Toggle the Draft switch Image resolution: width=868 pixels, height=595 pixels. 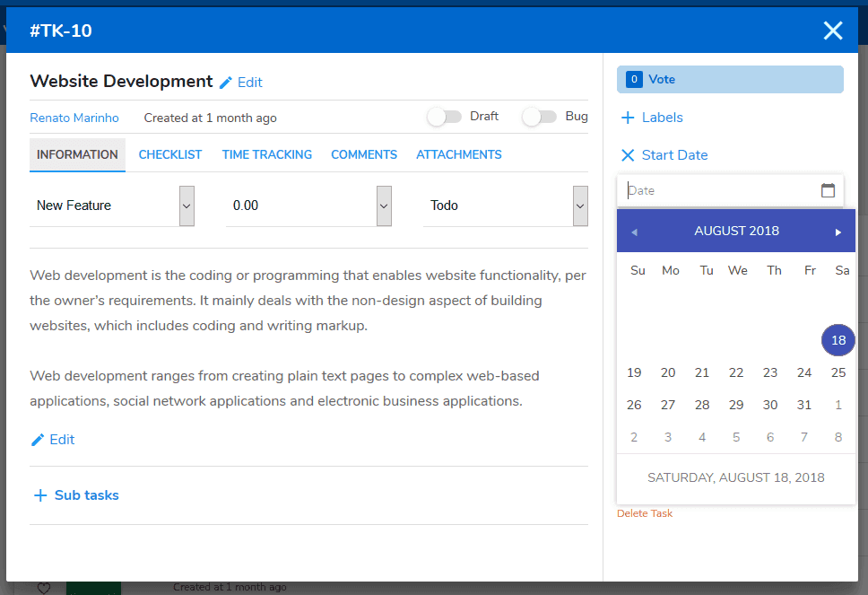tap(444, 117)
